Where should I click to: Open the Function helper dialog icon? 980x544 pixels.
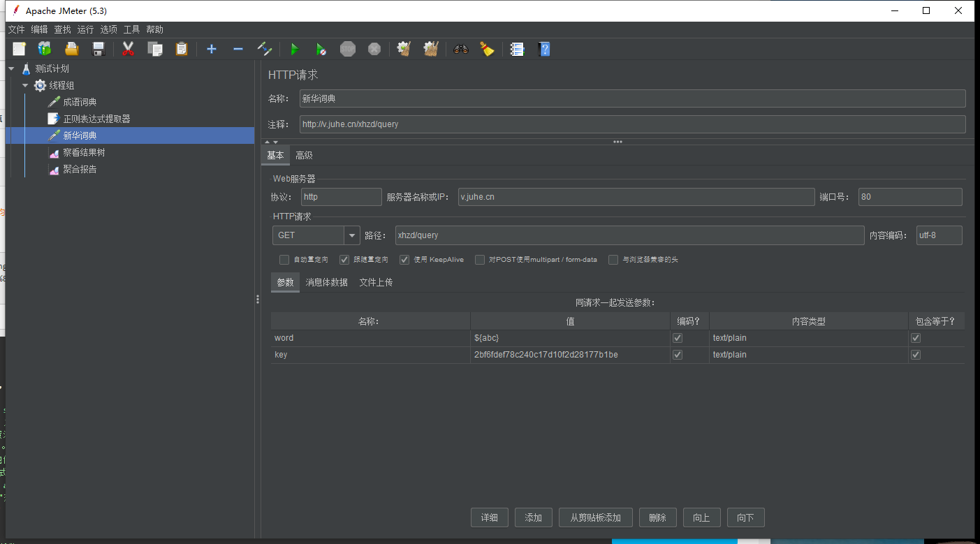[x=517, y=49]
